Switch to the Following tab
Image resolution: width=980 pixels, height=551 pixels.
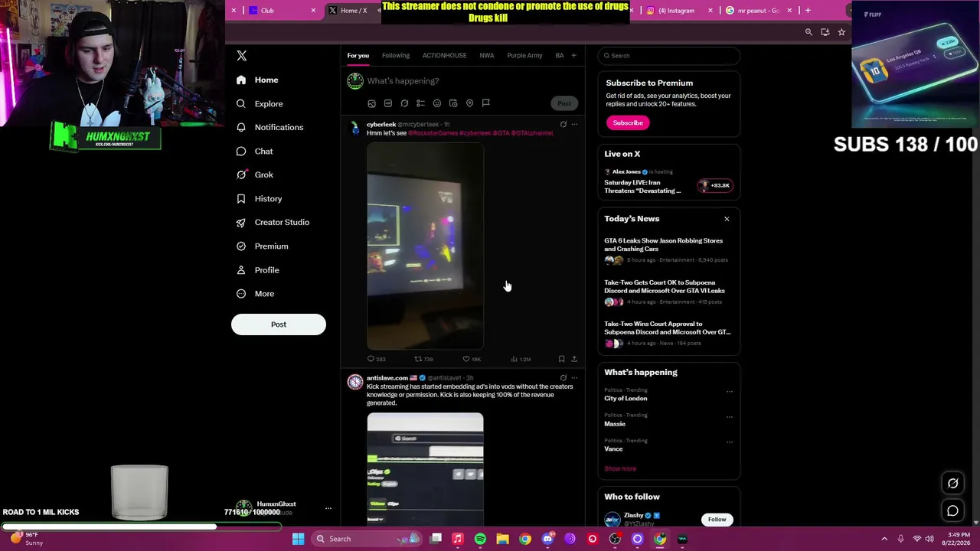pyautogui.click(x=396, y=55)
